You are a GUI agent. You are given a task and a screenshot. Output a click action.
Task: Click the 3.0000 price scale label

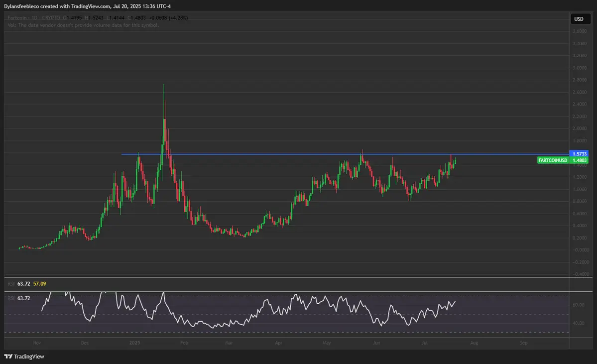[580, 68]
